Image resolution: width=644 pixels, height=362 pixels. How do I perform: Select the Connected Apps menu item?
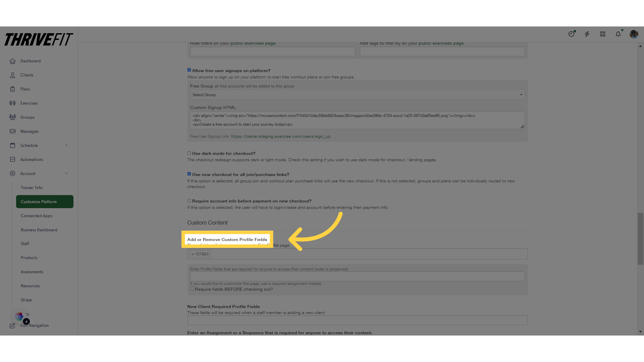pyautogui.click(x=36, y=216)
